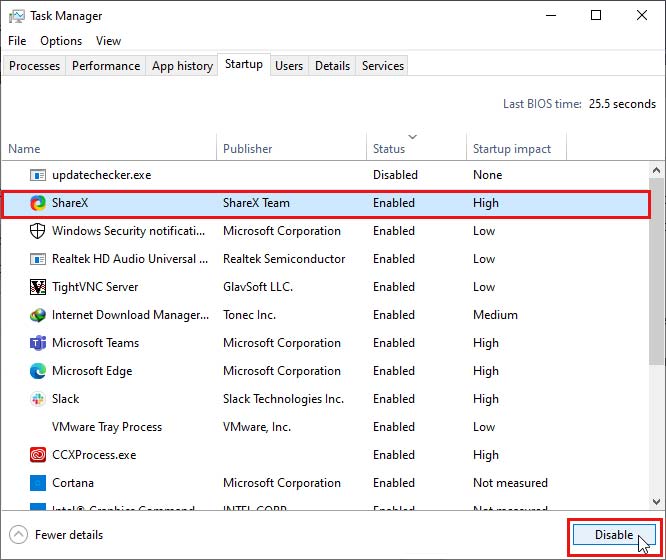The image size is (666, 560).
Task: Sort by the Startup impact column header
Action: tap(516, 149)
